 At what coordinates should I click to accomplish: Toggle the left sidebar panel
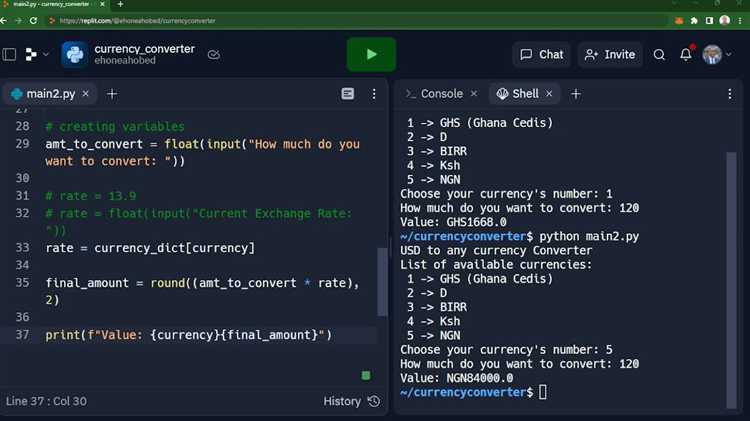[10, 55]
